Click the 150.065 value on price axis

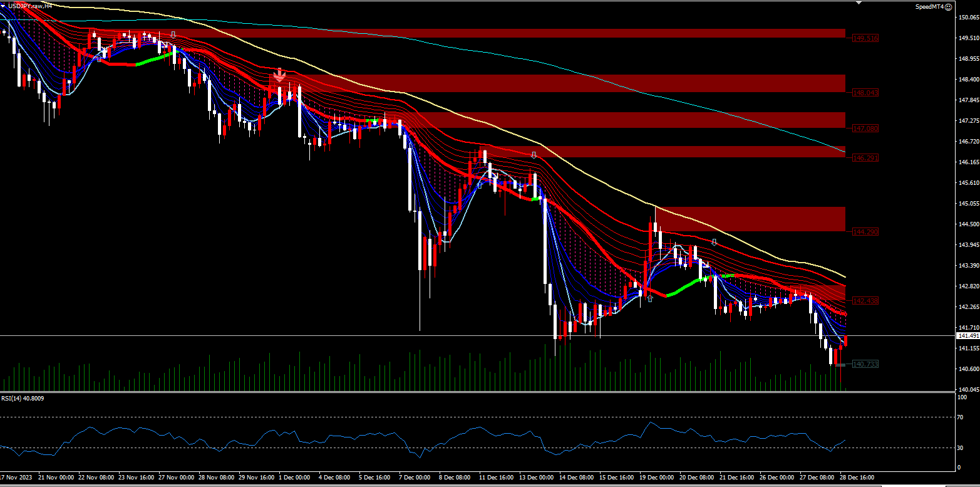(968, 18)
